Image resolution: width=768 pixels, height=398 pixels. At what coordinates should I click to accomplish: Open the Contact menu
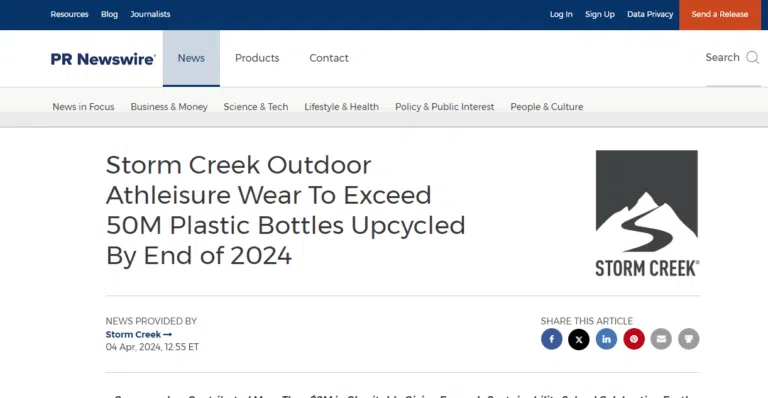pos(329,58)
